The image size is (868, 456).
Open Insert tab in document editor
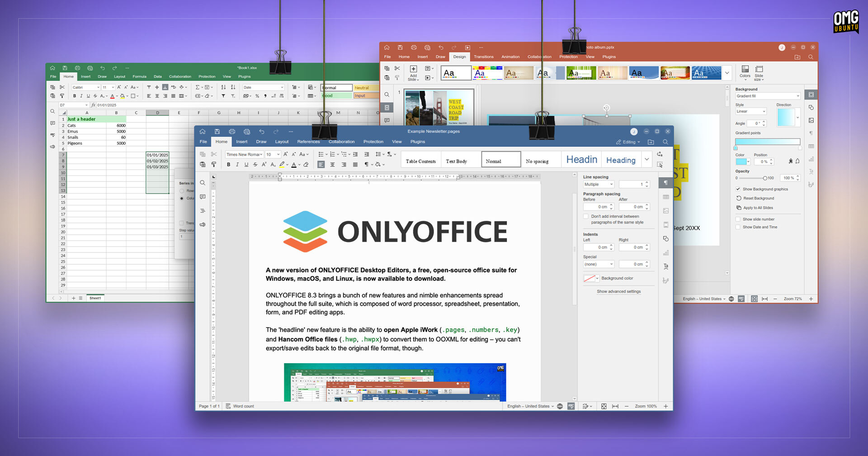241,142
